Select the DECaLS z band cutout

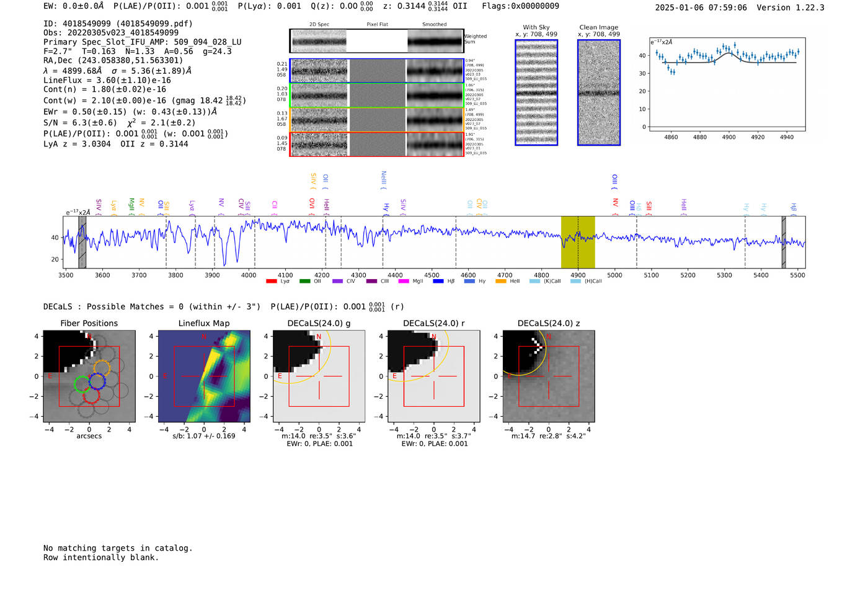[x=548, y=376]
